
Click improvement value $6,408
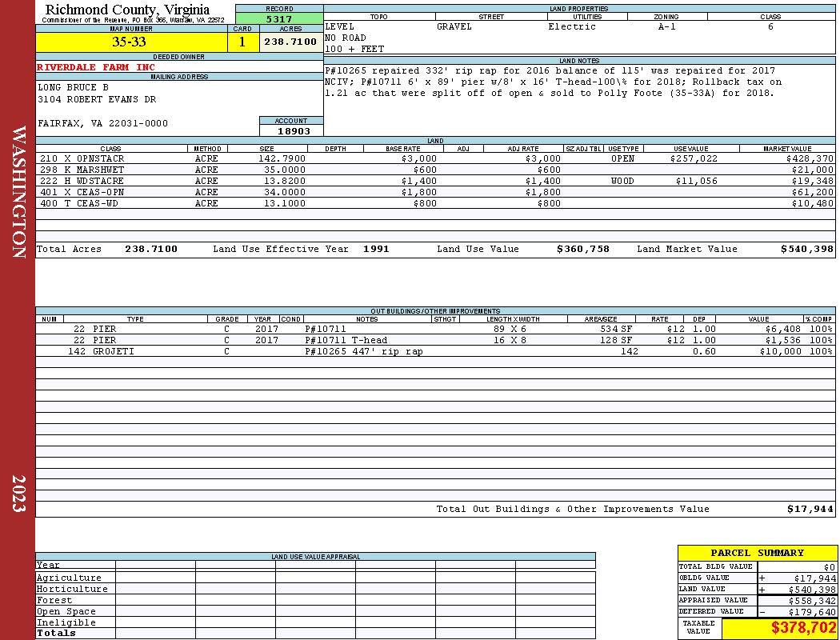point(782,329)
